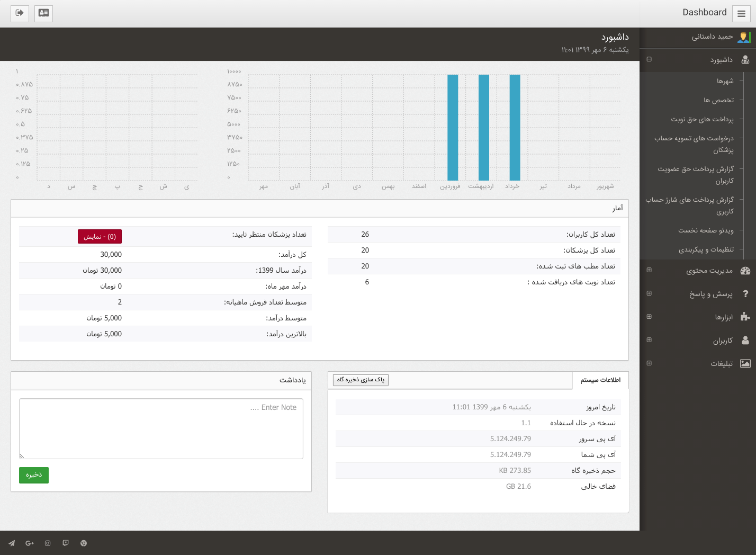756x555 pixels.
Task: Click the Chrome footer icon
Action: tap(84, 543)
